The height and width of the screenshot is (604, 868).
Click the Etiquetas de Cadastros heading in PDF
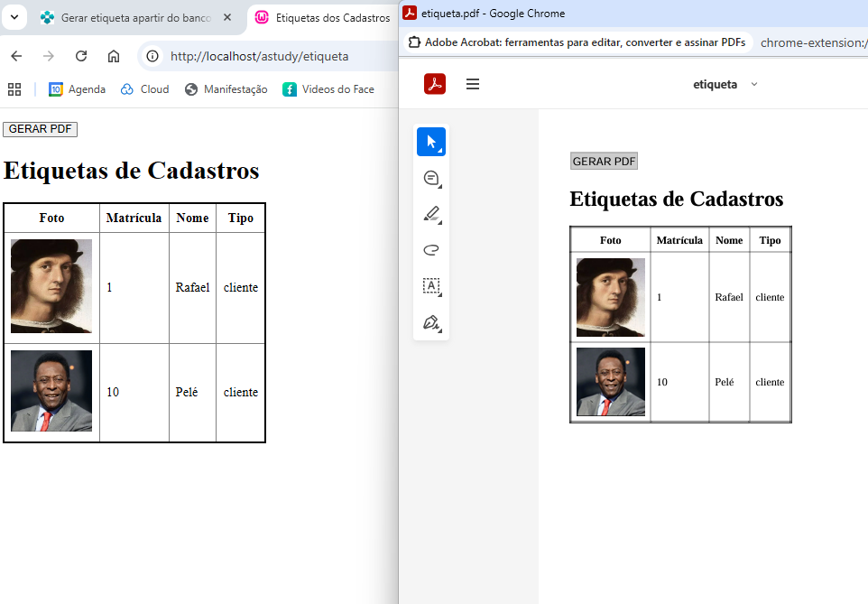click(x=677, y=199)
